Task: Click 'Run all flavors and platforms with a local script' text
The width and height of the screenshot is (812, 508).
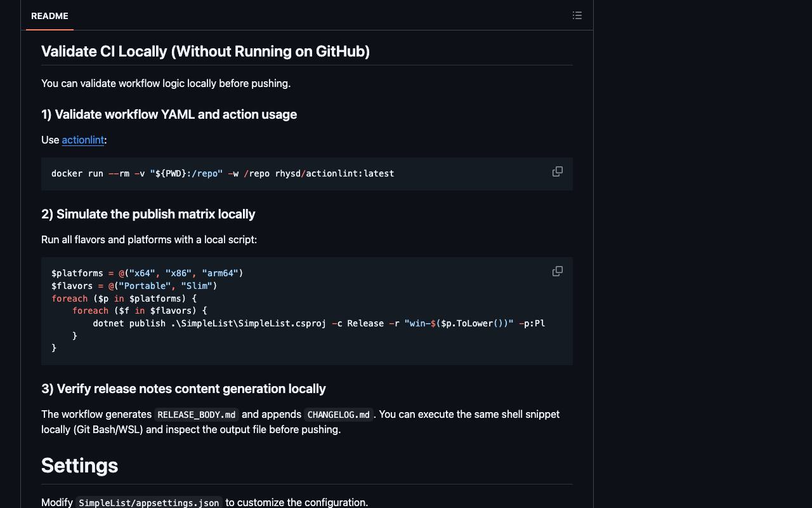Action: pos(149,239)
